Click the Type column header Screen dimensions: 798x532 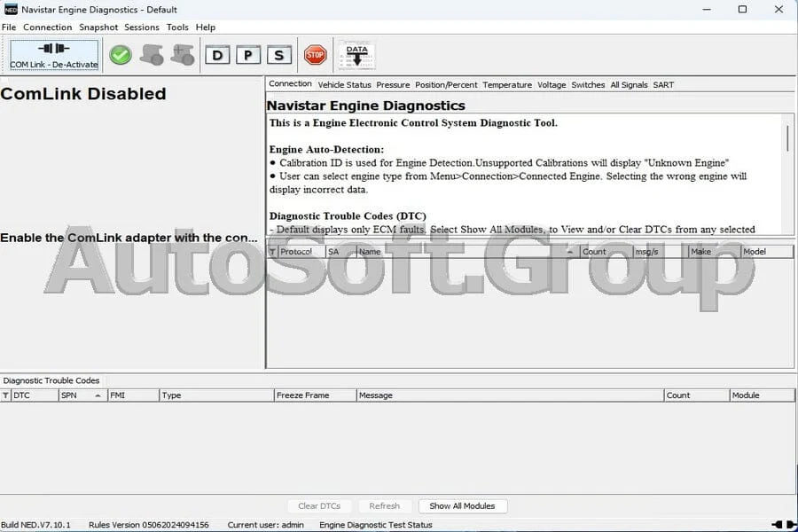pyautogui.click(x=217, y=395)
